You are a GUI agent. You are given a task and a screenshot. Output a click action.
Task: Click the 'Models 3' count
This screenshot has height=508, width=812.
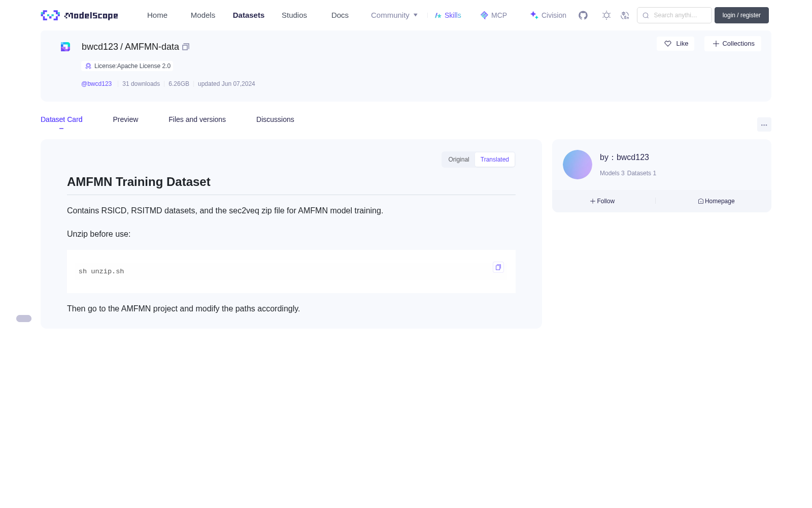[x=612, y=173]
